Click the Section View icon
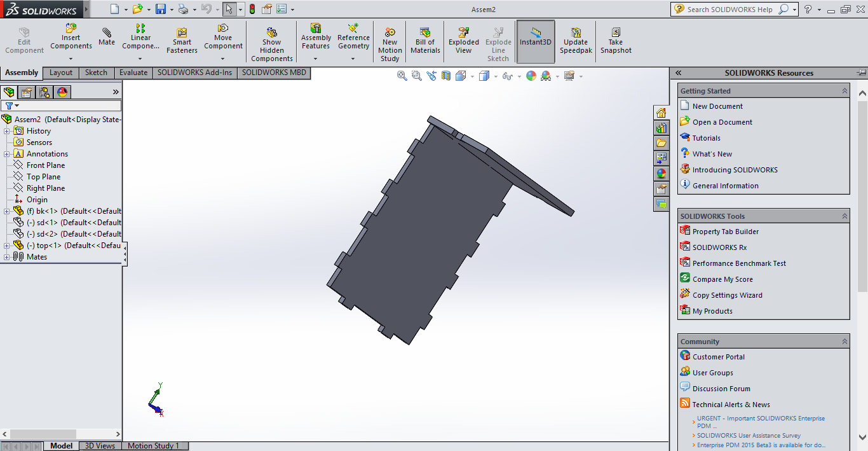868x451 pixels. point(446,76)
